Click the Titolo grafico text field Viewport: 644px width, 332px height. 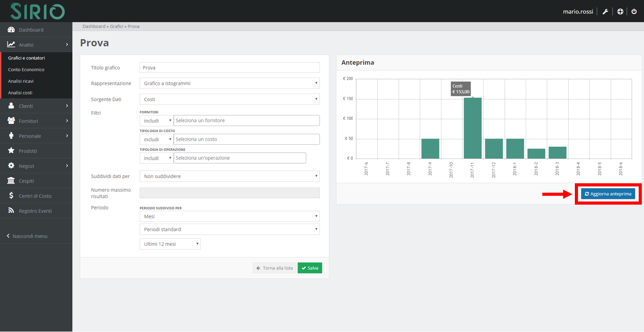(229, 67)
